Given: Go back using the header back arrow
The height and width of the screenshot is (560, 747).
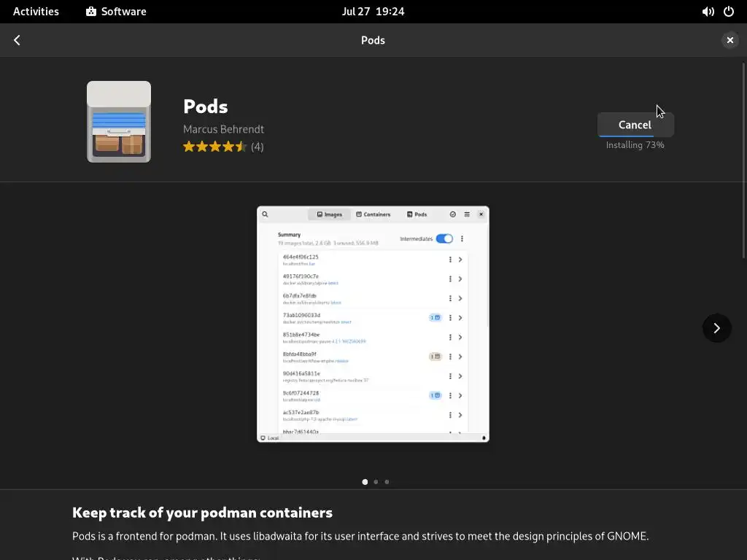Looking at the screenshot, I should tap(18, 40).
